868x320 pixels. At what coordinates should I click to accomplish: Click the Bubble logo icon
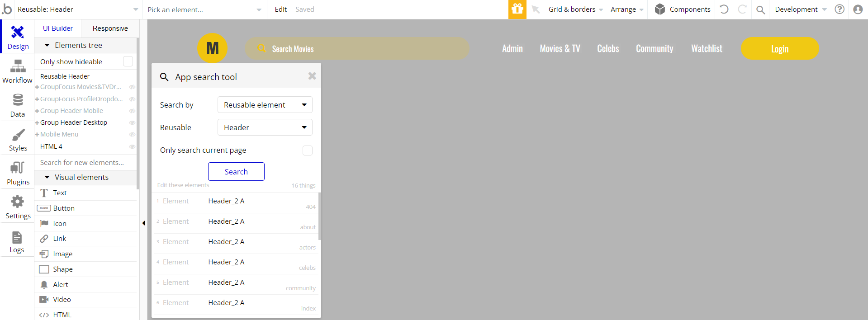coord(7,9)
